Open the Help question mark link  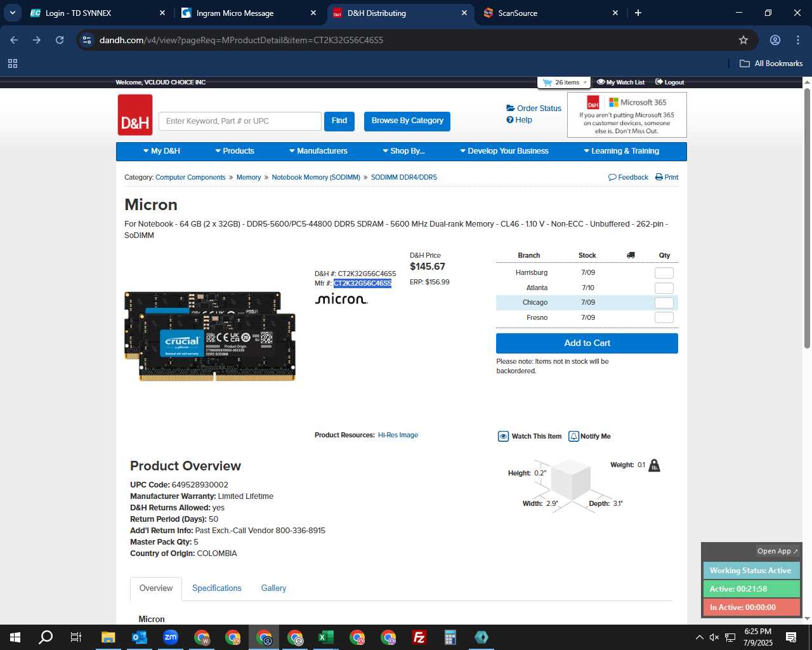[x=519, y=120]
